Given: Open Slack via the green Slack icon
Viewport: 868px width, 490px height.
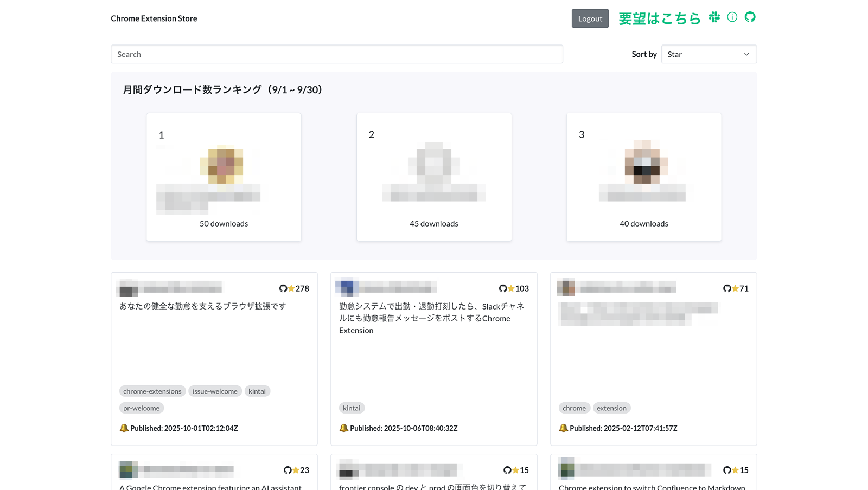Looking at the screenshot, I should click(714, 17).
